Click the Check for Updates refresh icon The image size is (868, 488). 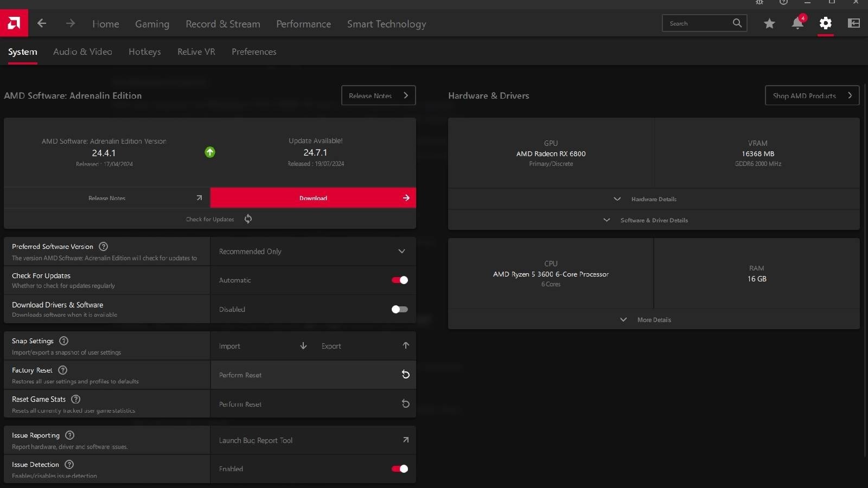coord(248,219)
